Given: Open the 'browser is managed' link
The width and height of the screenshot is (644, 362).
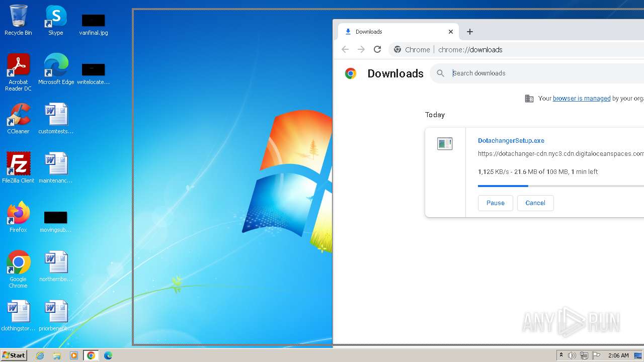Looking at the screenshot, I should pyautogui.click(x=582, y=99).
